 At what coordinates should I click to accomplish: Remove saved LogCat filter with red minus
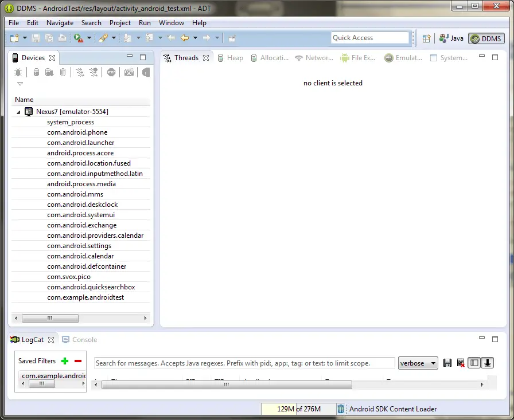[78, 361]
